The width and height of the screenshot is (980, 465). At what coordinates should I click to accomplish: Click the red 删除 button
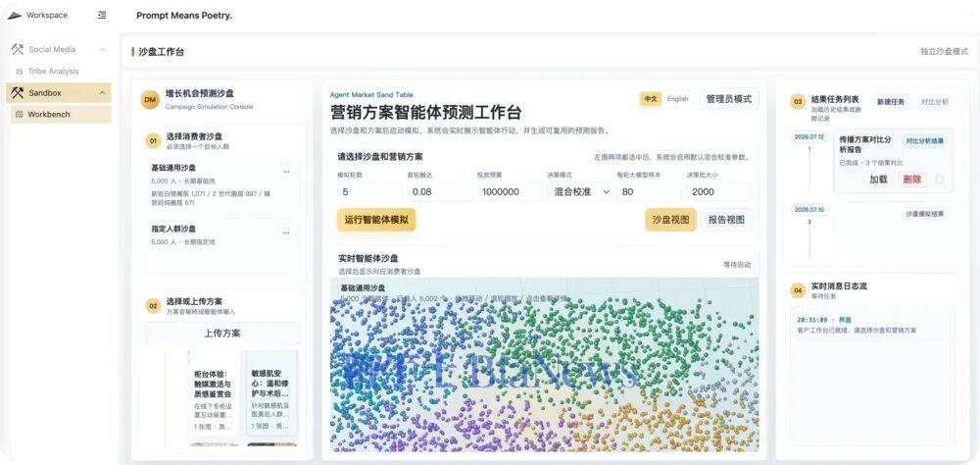click(912, 179)
